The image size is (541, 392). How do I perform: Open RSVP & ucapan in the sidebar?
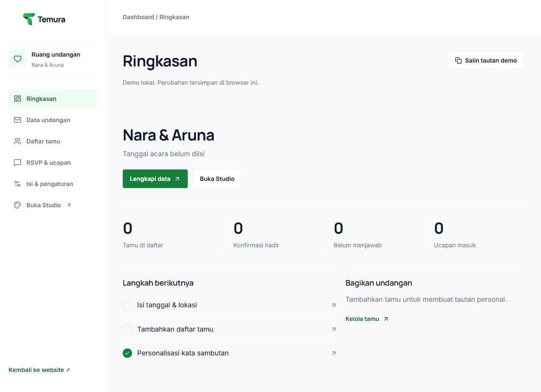point(53,163)
